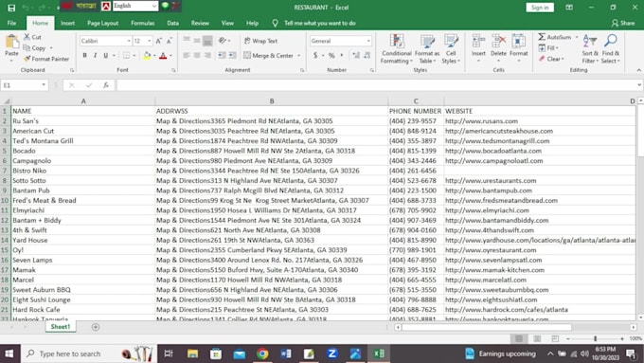The width and height of the screenshot is (644, 363).
Task: Click the Name Box showing E1
Action: point(24,85)
